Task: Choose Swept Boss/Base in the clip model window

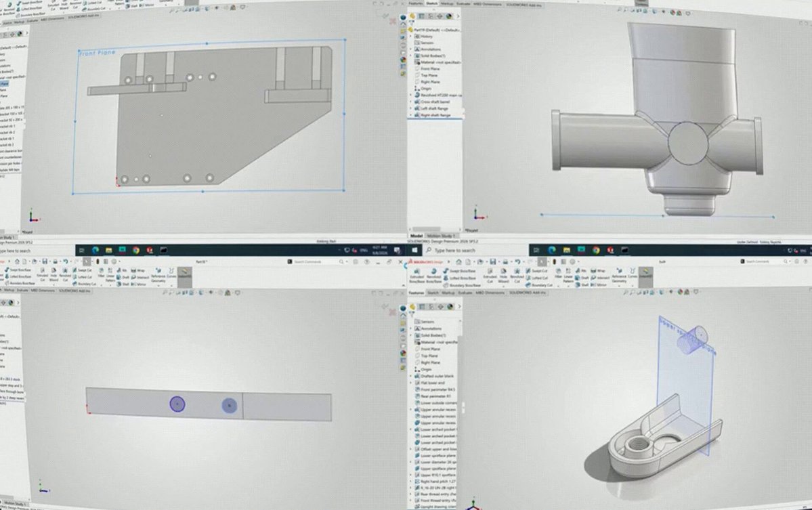Action: pyautogui.click(x=460, y=271)
